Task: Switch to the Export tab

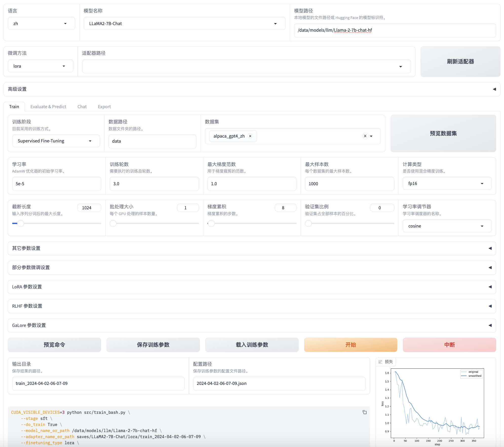Action: [x=104, y=107]
